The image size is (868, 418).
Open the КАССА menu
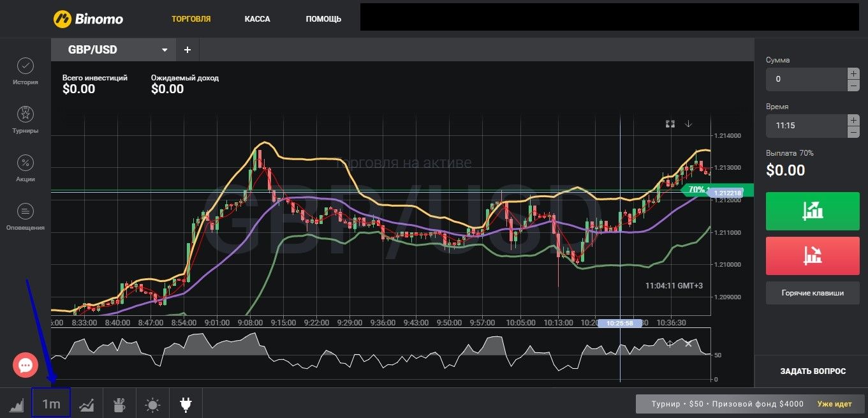click(x=257, y=19)
